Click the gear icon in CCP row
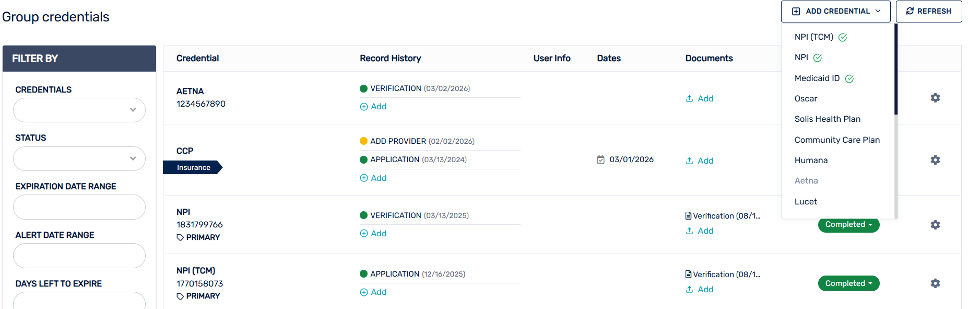The image size is (980, 309). (x=935, y=160)
